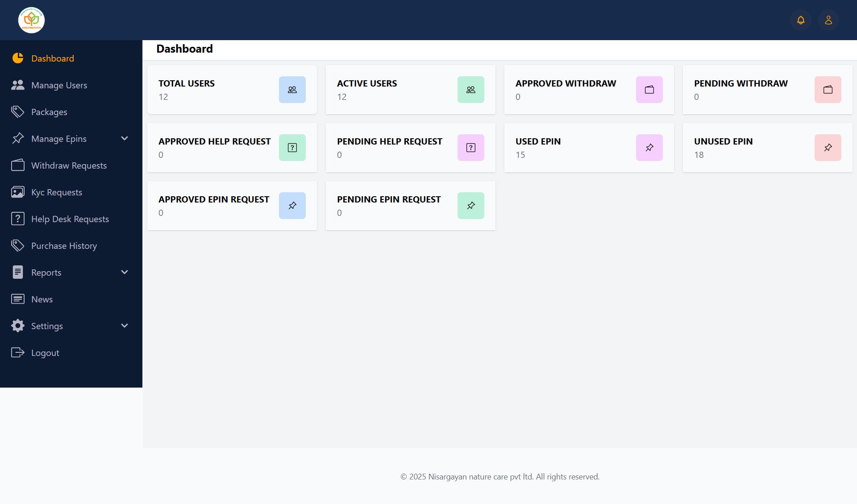Image resolution: width=857 pixels, height=504 pixels.
Task: Go to Withdraw Requests page
Action: point(69,165)
